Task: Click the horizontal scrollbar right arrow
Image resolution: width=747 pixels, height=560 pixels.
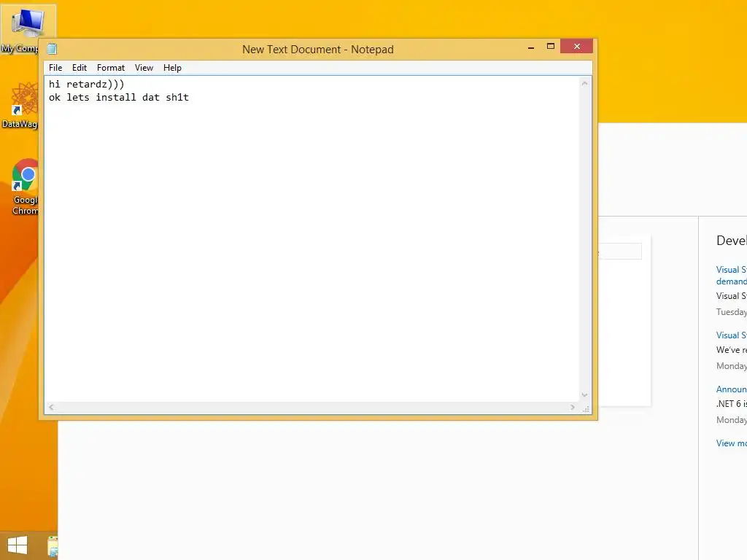Action: 573,407
